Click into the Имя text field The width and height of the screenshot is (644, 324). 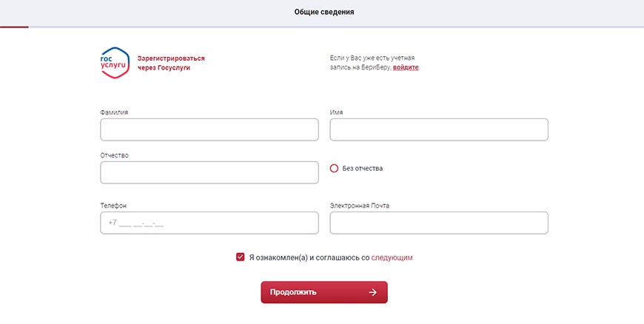point(439,129)
